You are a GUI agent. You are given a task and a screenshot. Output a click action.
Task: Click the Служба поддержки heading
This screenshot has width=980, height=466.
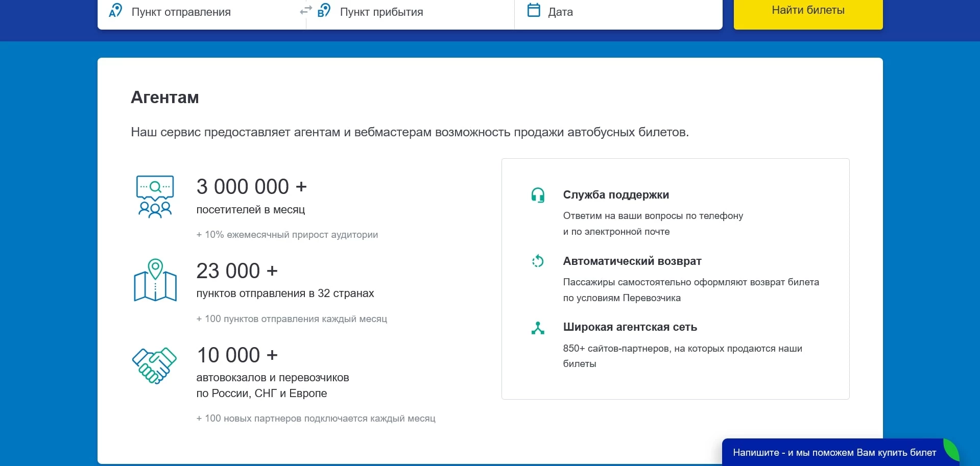[x=616, y=195]
